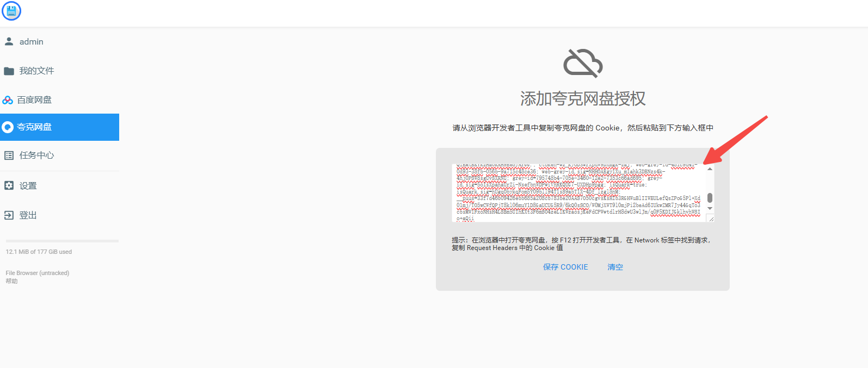Click the cookie textarea scroll-down arrow
Screen dimensions: 868x368
[710, 208]
